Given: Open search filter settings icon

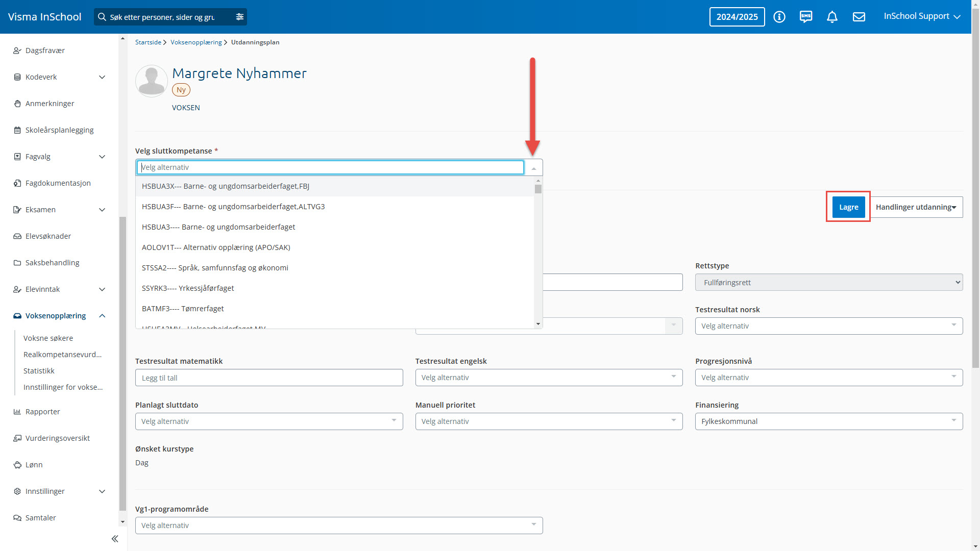Looking at the screenshot, I should tap(240, 17).
